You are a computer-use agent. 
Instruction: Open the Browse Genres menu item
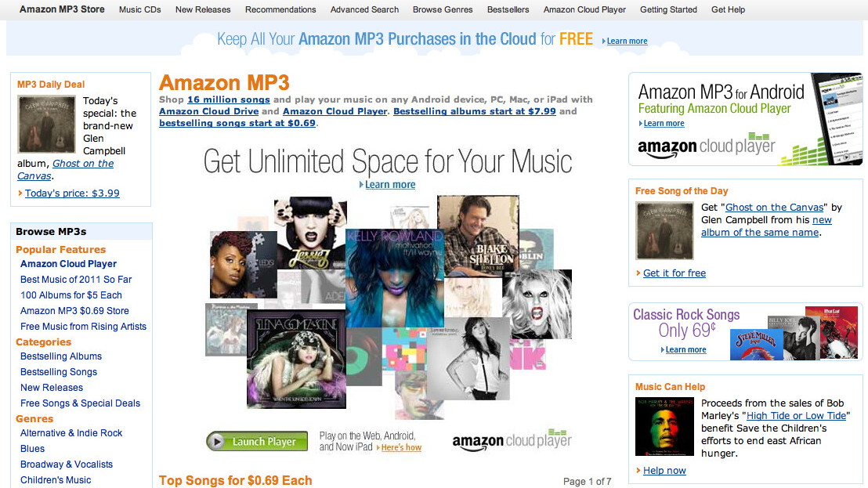point(443,9)
